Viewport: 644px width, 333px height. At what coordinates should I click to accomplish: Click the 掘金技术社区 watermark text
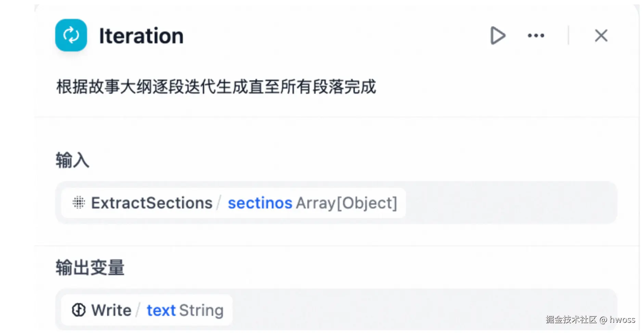tap(571, 320)
